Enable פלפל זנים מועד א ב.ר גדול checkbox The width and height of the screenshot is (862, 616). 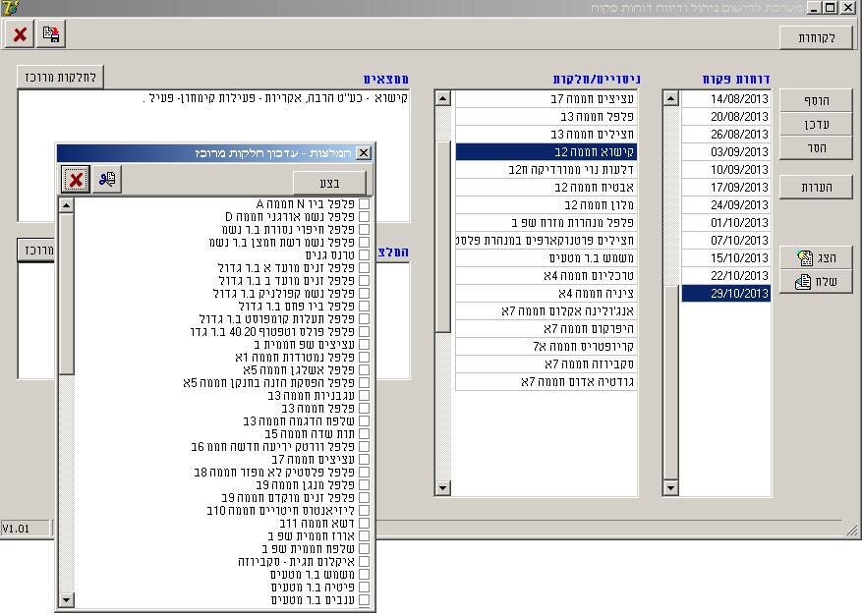pyautogui.click(x=364, y=267)
